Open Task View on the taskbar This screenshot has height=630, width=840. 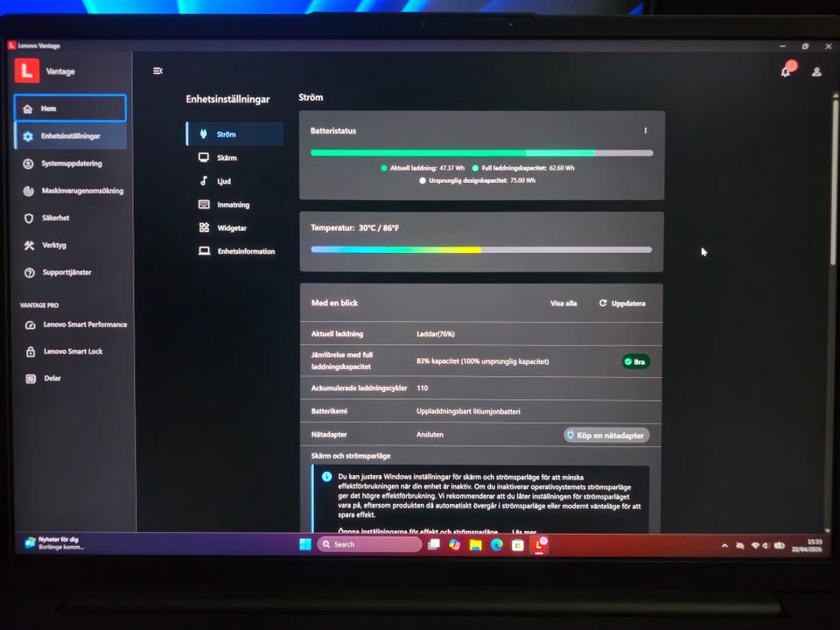click(434, 544)
